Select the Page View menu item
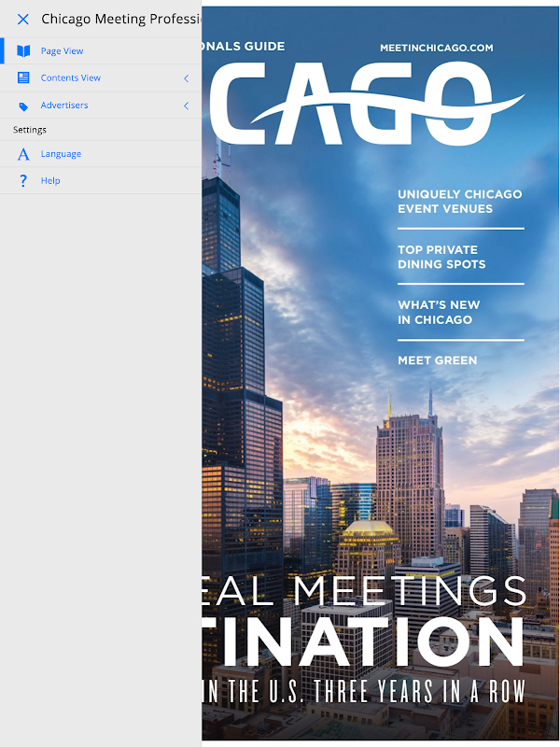This screenshot has height=747, width=560. point(101,51)
